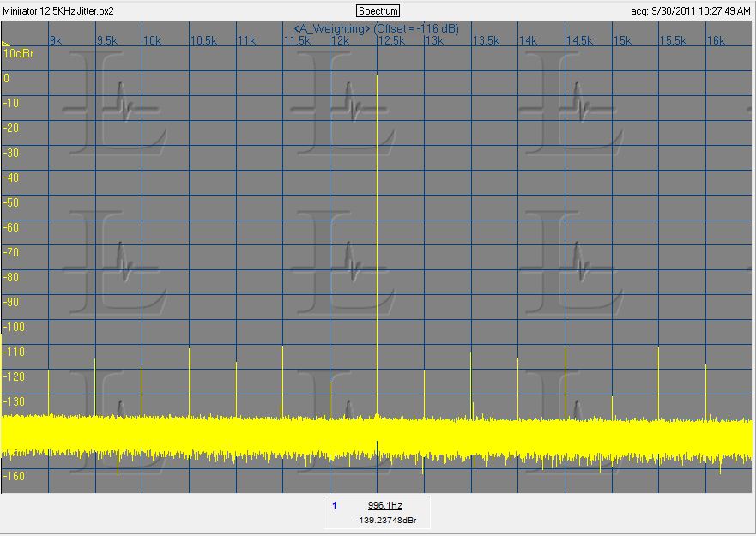The height and width of the screenshot is (536, 756).
Task: Click the 12k frequency axis label
Action: (341, 41)
